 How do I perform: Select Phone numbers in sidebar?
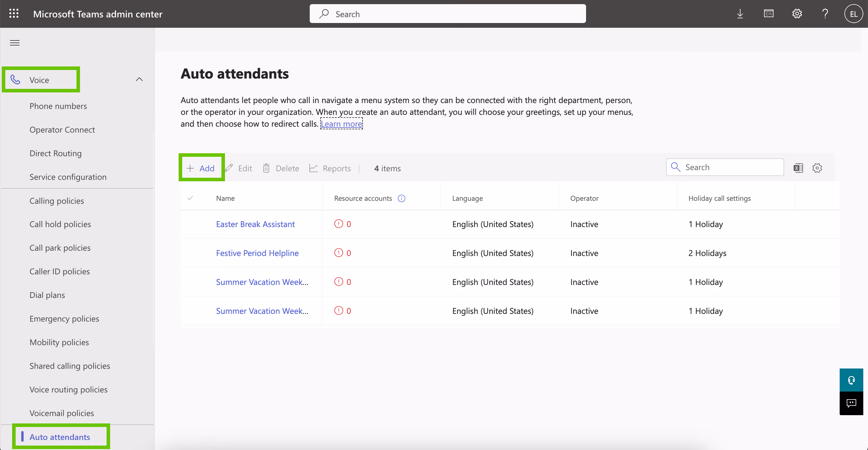58,106
